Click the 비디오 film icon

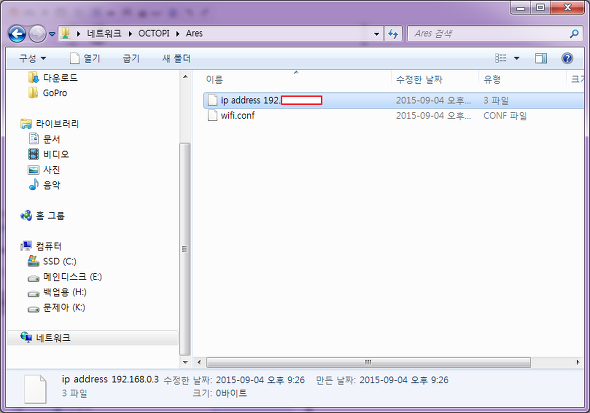pos(34,154)
